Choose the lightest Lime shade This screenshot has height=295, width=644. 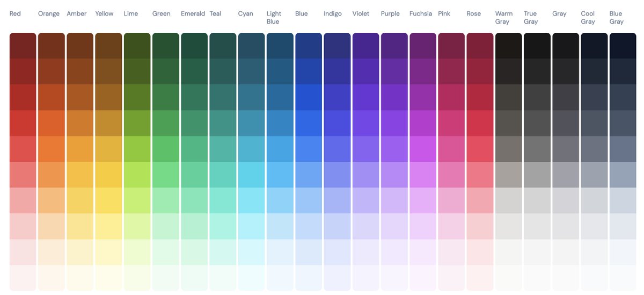(x=137, y=278)
